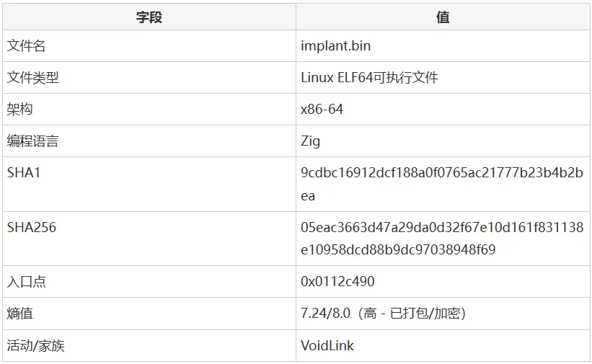Click the Linux ELF64可执行文件 value
Image resolution: width=592 pixels, height=364 pixels.
click(369, 77)
